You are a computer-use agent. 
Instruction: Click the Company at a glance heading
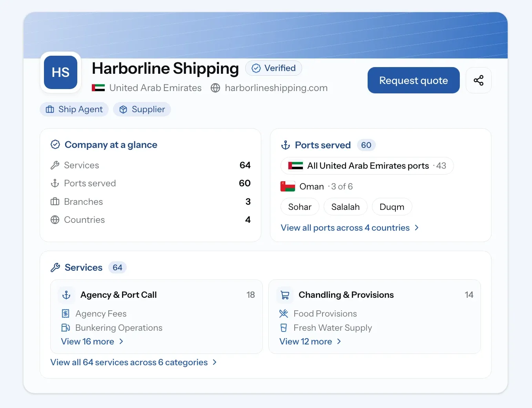[111, 145]
